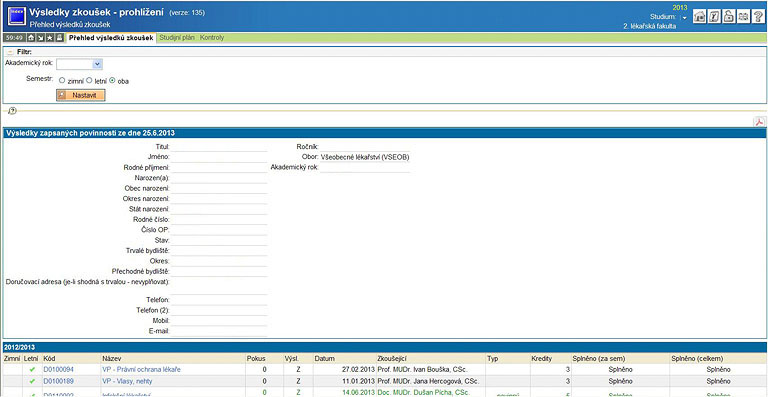This screenshot has height=397, width=768.
Task: Click the open padlock logout icon
Action: coord(728,16)
